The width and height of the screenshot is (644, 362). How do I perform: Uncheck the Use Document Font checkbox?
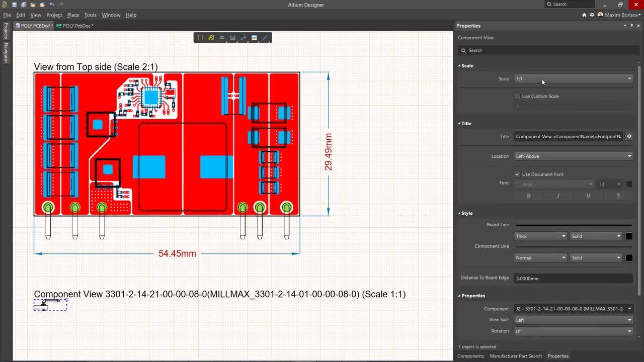517,174
